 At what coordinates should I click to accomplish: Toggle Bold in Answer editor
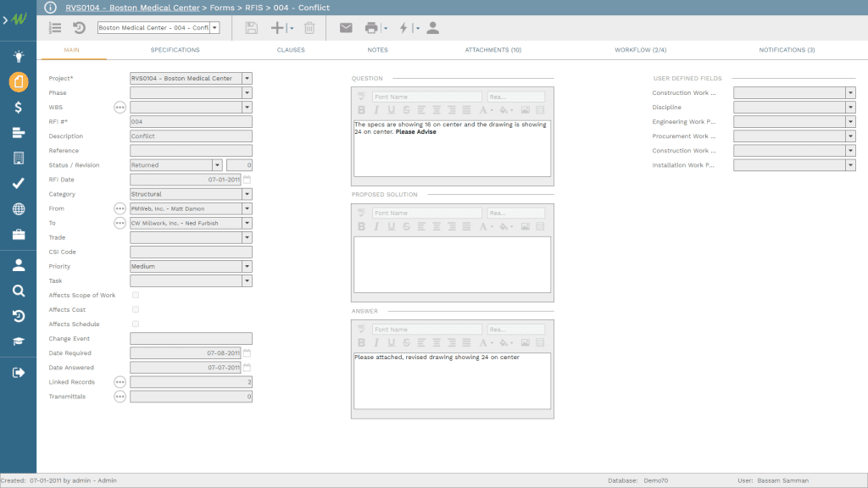click(x=361, y=342)
